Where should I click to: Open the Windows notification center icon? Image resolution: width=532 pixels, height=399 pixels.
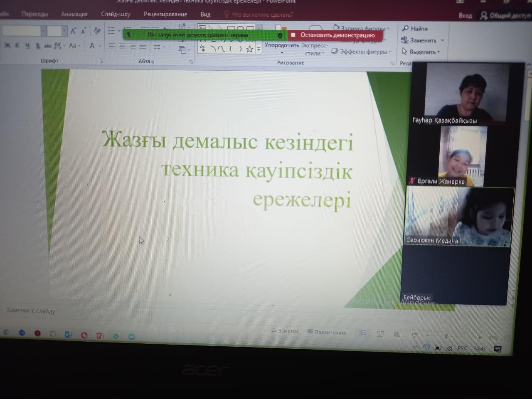click(498, 349)
